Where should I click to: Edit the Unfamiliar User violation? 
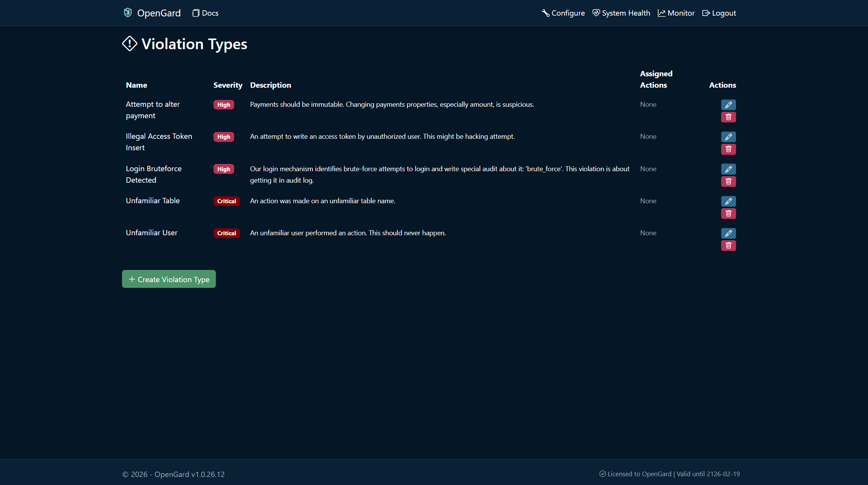coord(728,233)
